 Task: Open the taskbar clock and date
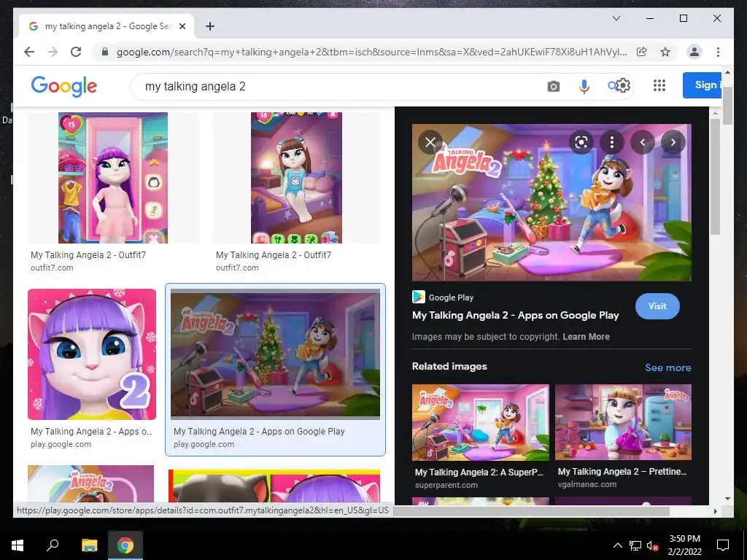684,545
